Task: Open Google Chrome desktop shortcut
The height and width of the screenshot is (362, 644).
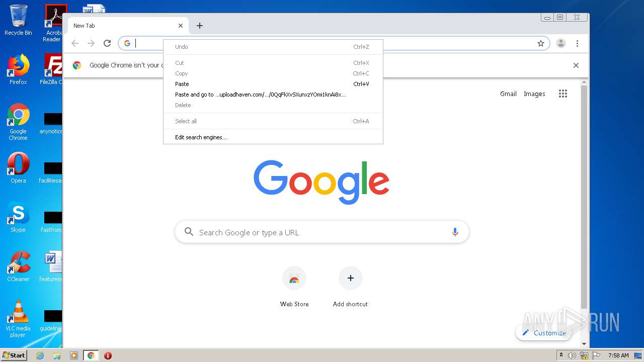Action: [18, 122]
